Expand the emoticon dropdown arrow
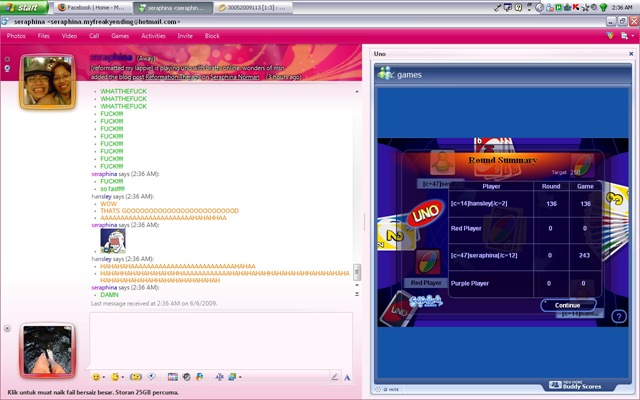The image size is (640, 400). [104, 377]
